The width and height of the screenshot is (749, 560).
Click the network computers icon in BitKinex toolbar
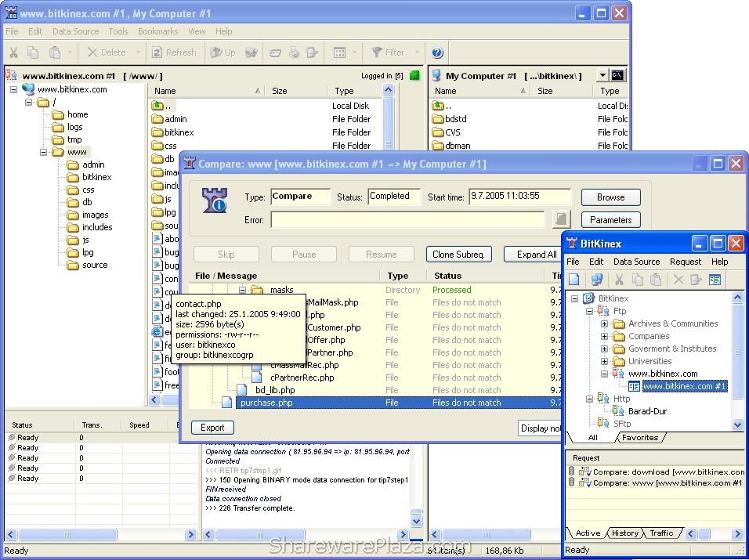coord(597,280)
